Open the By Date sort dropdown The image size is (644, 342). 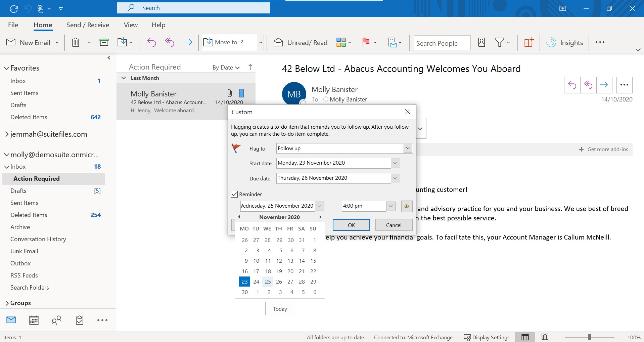pyautogui.click(x=226, y=68)
